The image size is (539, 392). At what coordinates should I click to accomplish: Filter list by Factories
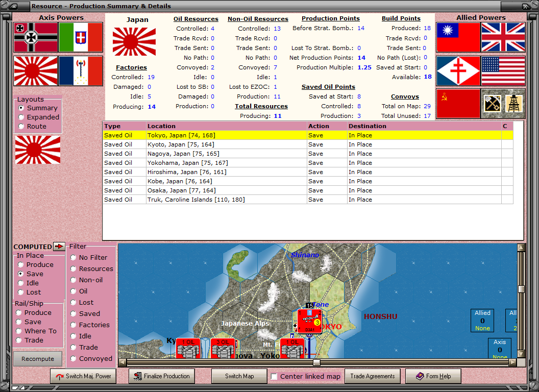tap(90, 325)
